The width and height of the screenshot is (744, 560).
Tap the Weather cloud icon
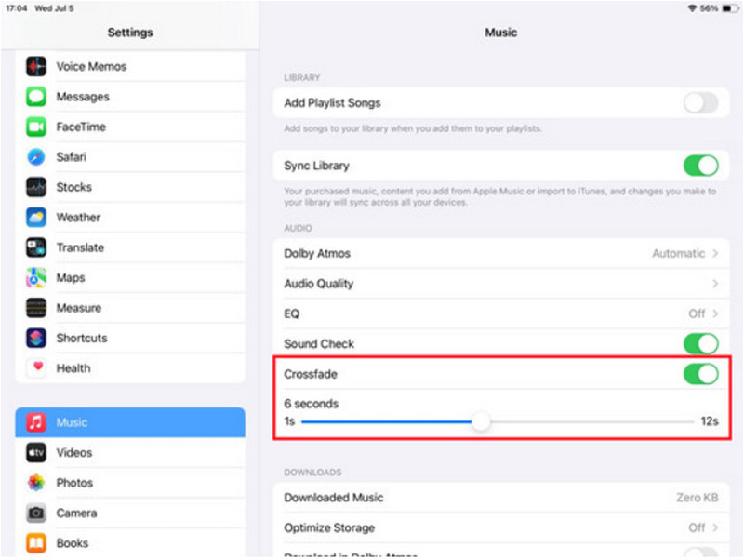pos(36,218)
